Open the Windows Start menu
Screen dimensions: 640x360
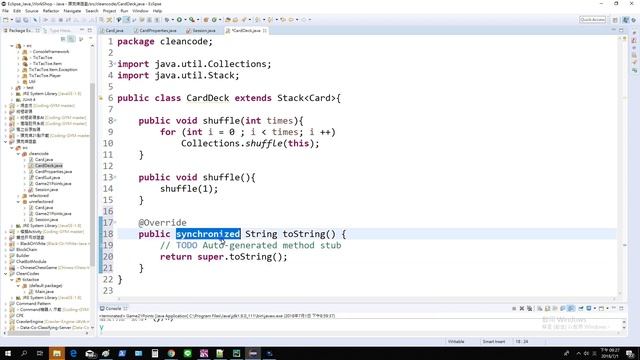7,353
